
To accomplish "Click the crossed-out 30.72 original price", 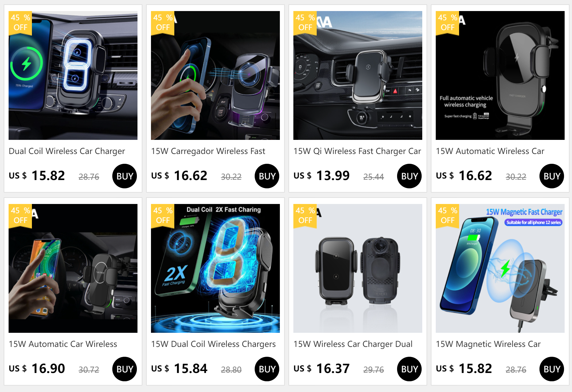I will click(x=89, y=370).
